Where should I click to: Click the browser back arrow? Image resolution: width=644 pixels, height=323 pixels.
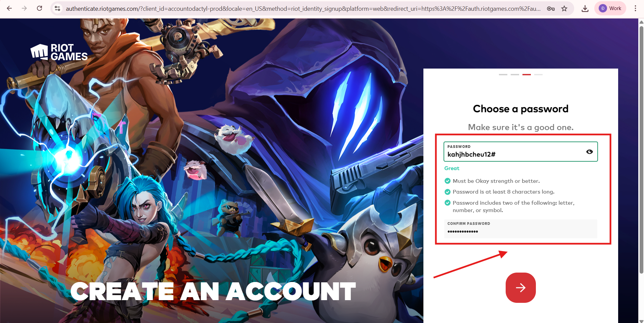pyautogui.click(x=9, y=8)
